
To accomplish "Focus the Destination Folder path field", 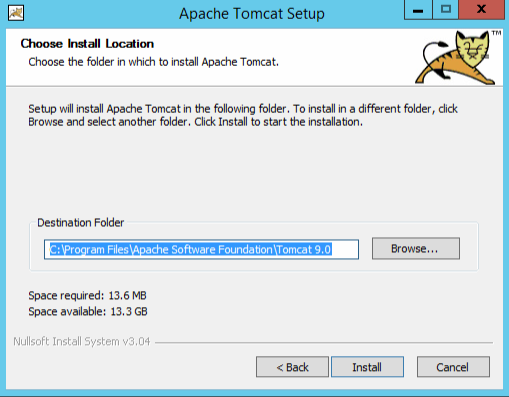I will point(201,249).
